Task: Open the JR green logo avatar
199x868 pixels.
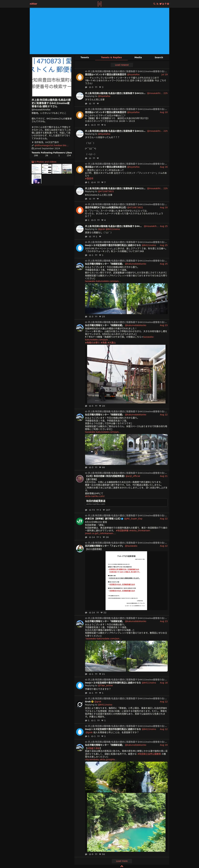Action: [x=80, y=522]
